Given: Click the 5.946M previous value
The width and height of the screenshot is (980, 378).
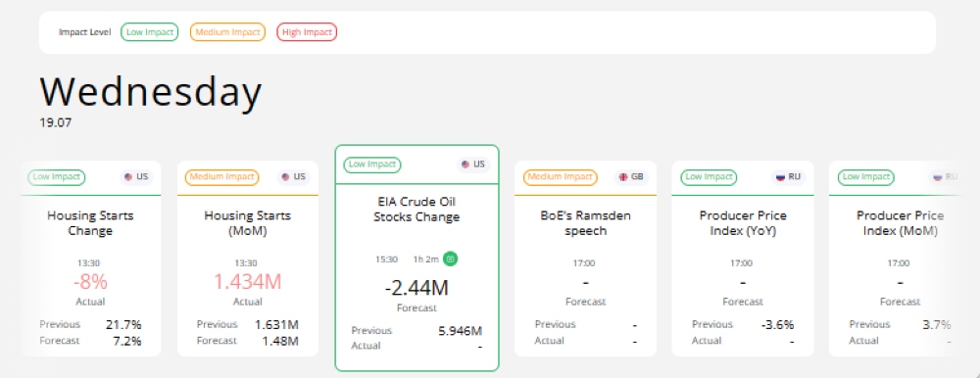Looking at the screenshot, I should coord(460,331).
